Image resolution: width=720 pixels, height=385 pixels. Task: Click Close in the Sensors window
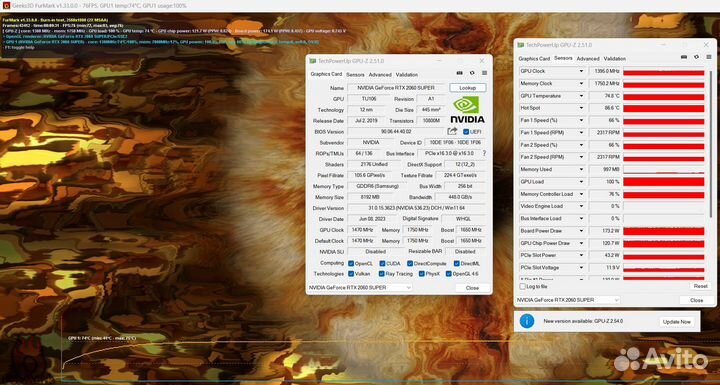(x=696, y=300)
